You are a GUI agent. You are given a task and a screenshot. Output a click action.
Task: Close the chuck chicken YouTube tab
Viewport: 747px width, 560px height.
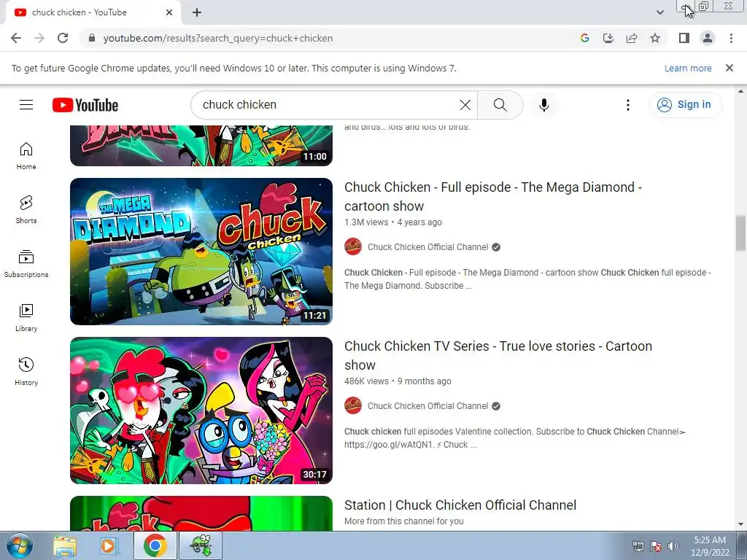[x=169, y=13]
